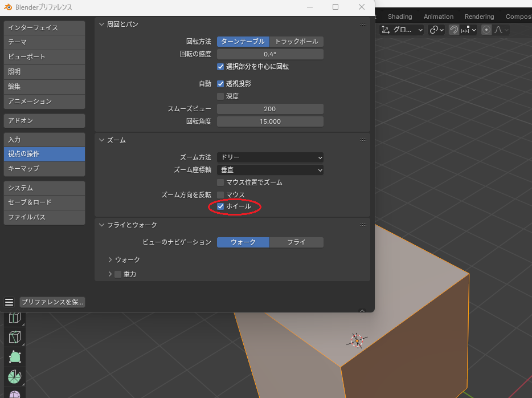Open the キーマップ preferences section

pyautogui.click(x=44, y=169)
